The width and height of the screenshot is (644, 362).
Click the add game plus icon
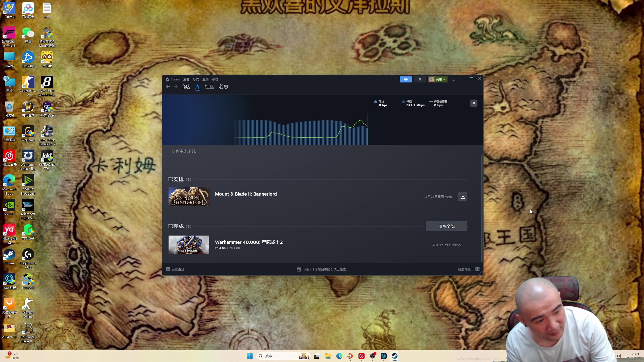pos(168,269)
